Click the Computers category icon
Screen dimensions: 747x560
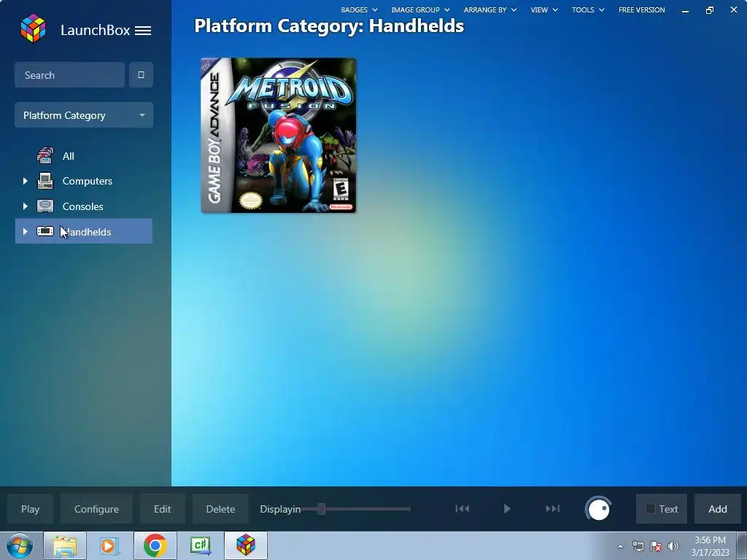45,181
